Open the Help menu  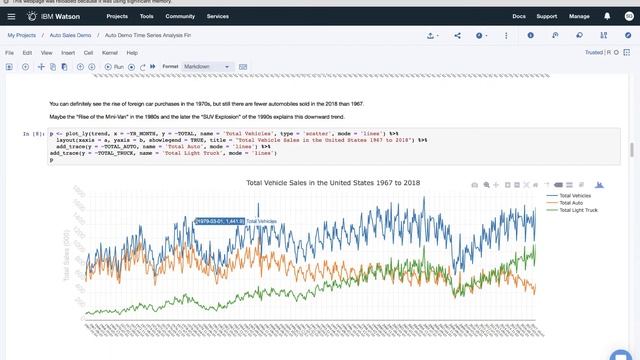[132, 53]
